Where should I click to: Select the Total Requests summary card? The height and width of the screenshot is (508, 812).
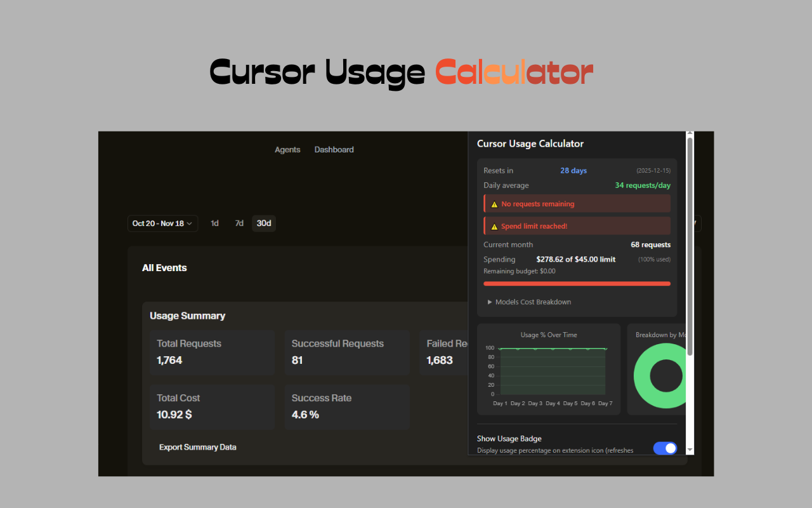(x=212, y=352)
